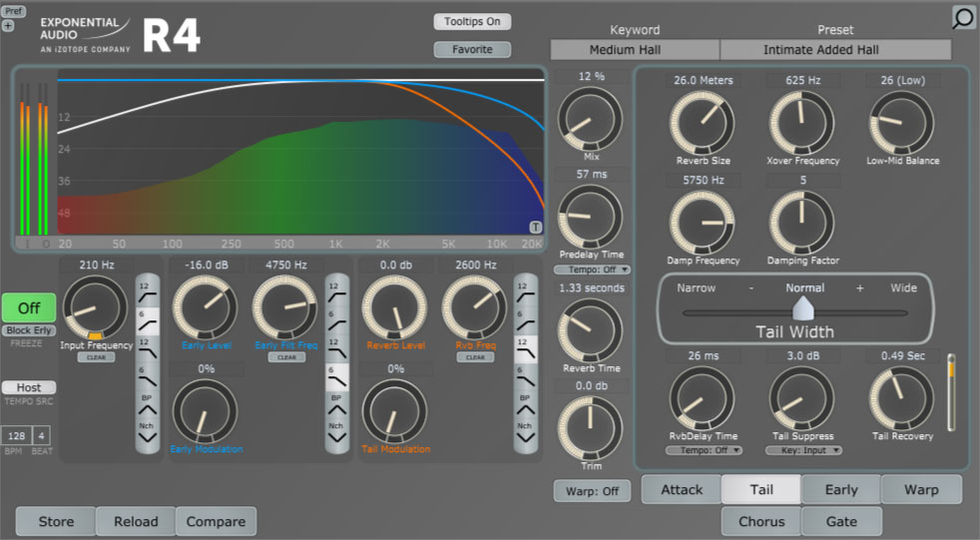The height and width of the screenshot is (540, 980).
Task: Toggle the green Off freeze button
Action: pyautogui.click(x=29, y=308)
